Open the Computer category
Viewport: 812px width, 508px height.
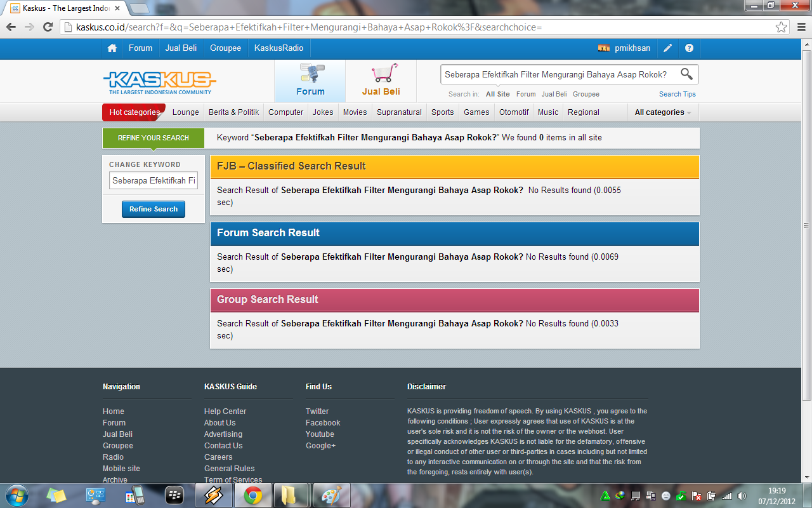285,112
